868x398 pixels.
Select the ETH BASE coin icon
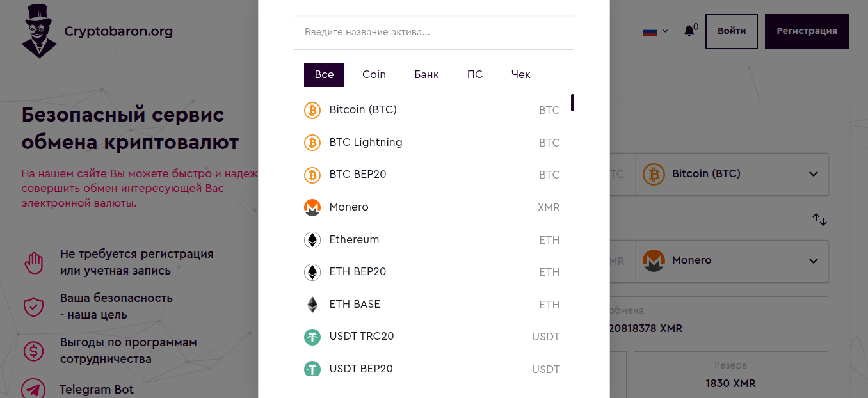coord(312,304)
